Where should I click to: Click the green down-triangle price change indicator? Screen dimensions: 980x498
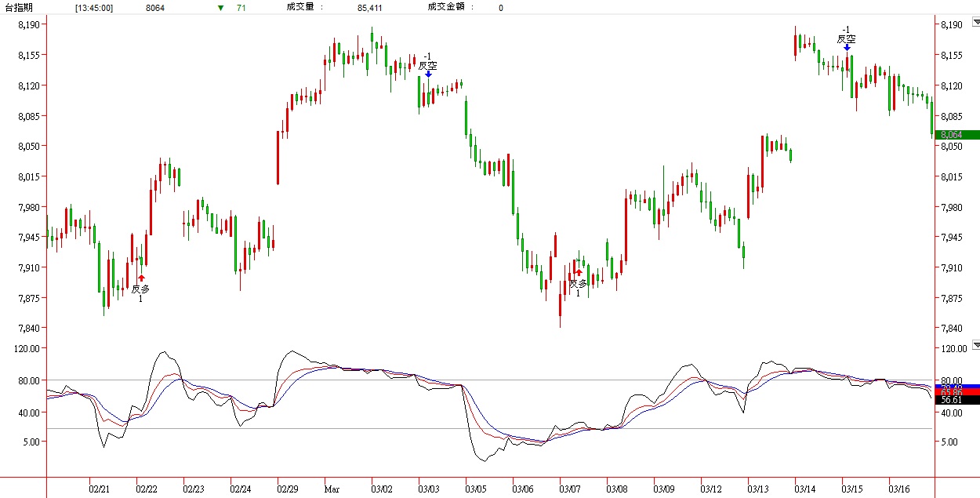[220, 8]
